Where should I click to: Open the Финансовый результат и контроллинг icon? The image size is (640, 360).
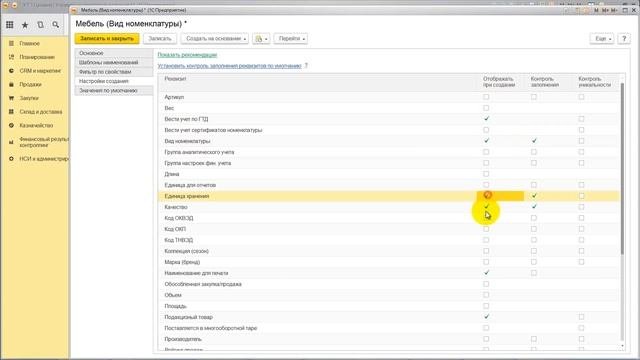[x=11, y=142]
